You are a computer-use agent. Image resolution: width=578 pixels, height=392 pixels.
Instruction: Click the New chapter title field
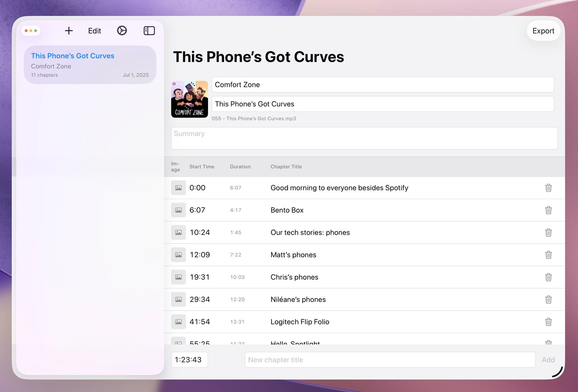point(390,360)
